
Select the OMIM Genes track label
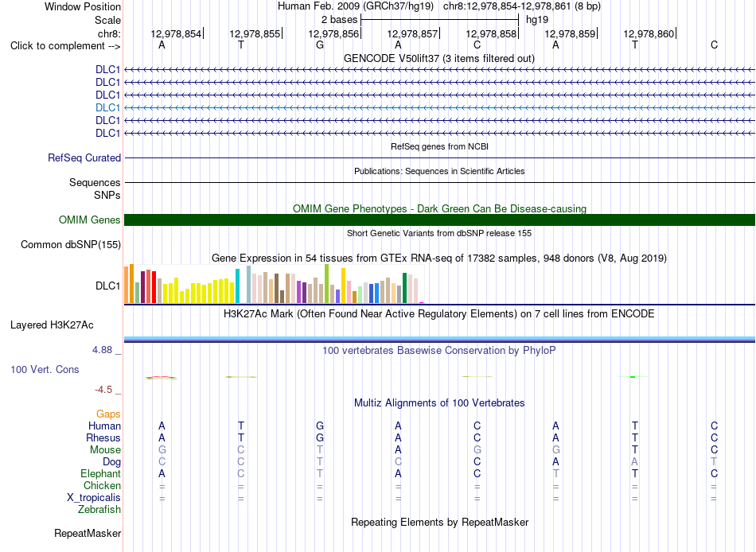[90, 220]
